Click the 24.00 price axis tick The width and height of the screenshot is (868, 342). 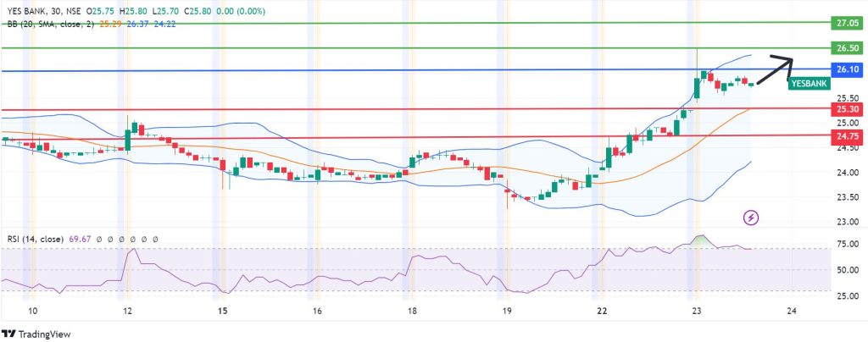point(848,173)
